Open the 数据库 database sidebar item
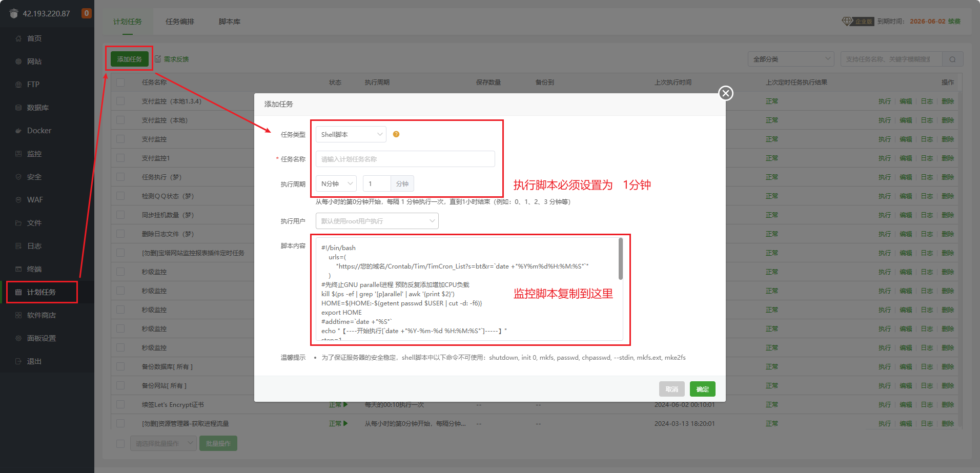The height and width of the screenshot is (473, 980). tap(37, 108)
